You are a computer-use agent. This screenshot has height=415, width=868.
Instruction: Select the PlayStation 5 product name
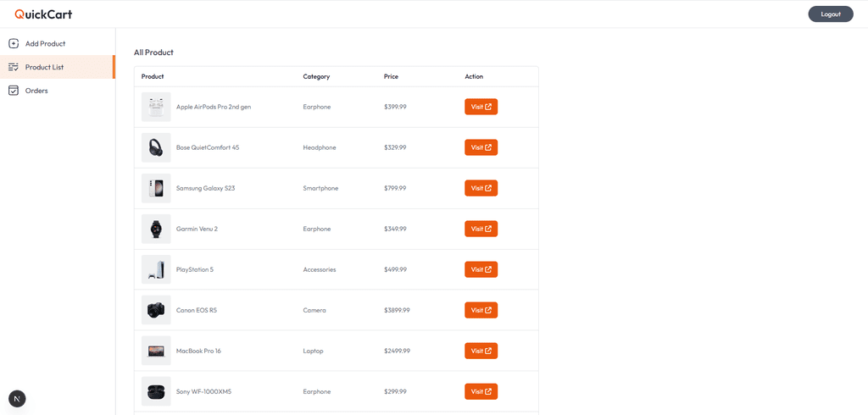194,269
